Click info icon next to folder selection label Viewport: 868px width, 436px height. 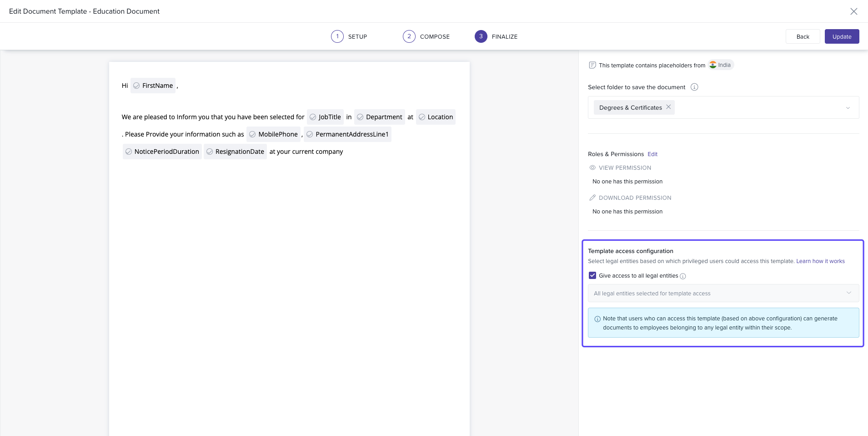pyautogui.click(x=694, y=87)
